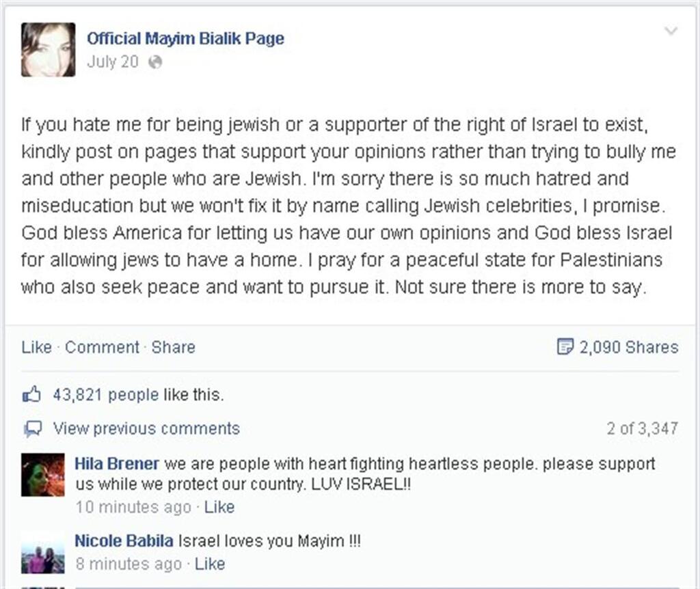This screenshot has width=700, height=589.
Task: Like Hila Brener's comment
Action: [219, 507]
